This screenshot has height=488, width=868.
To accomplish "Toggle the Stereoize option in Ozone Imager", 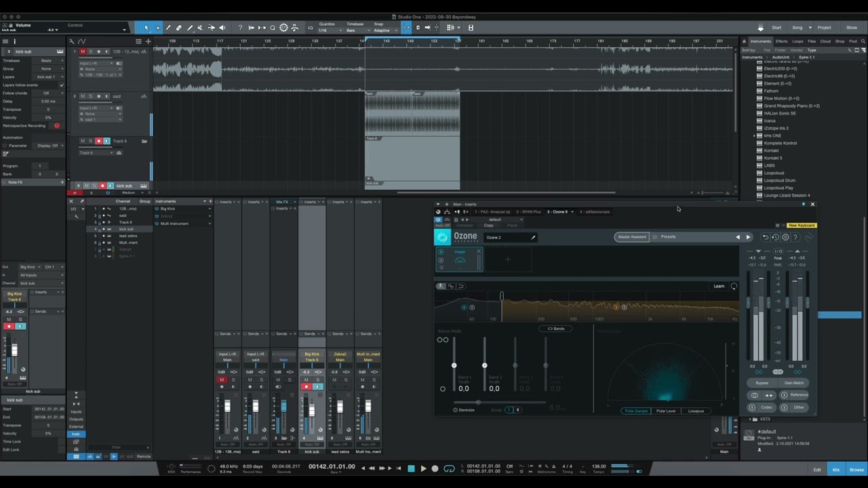I will [x=465, y=410].
